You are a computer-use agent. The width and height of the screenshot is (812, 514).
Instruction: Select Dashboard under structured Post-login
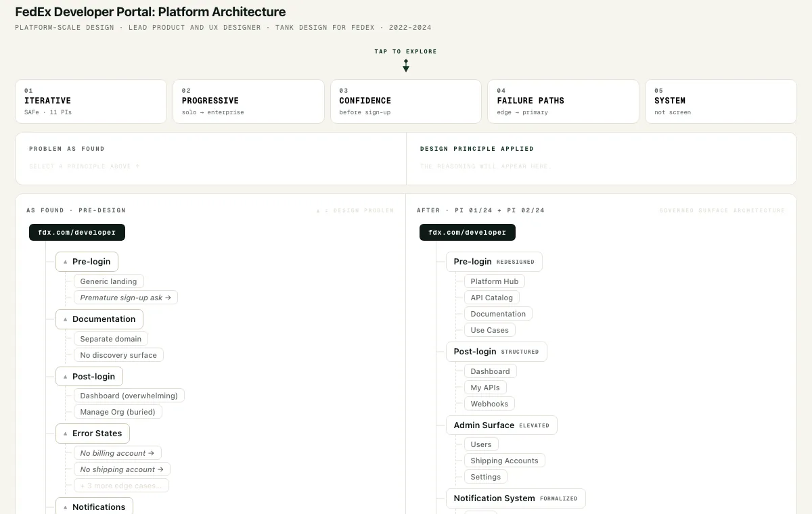[491, 371]
